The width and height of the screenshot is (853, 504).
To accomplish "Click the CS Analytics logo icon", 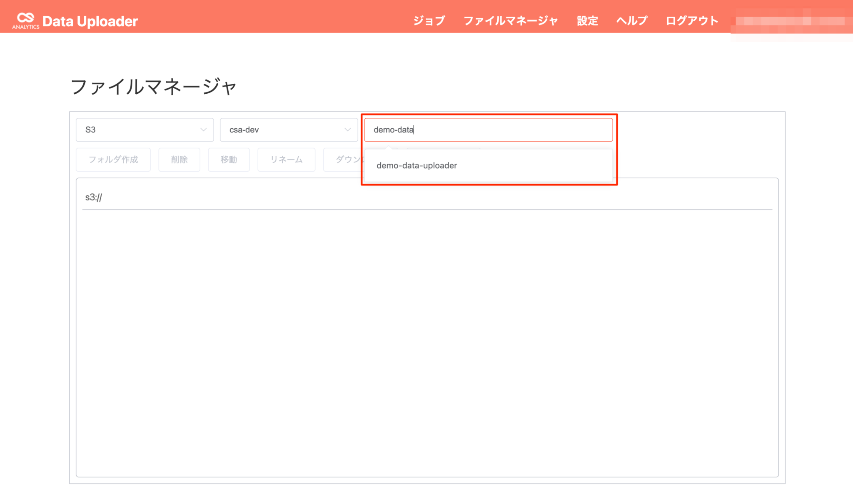I will pyautogui.click(x=25, y=20).
